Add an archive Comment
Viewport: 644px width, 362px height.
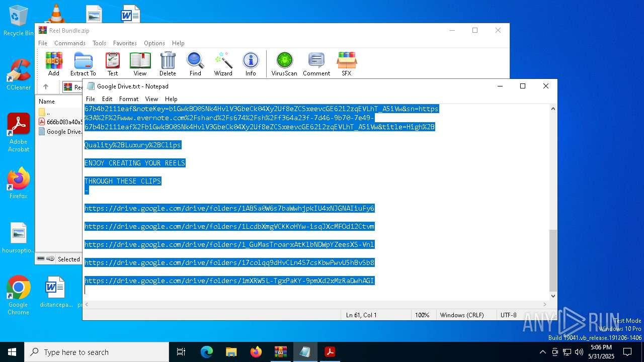(x=316, y=64)
